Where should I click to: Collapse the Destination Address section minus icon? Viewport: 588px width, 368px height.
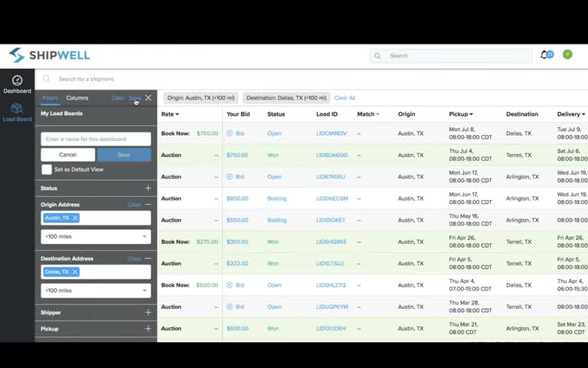(x=148, y=258)
